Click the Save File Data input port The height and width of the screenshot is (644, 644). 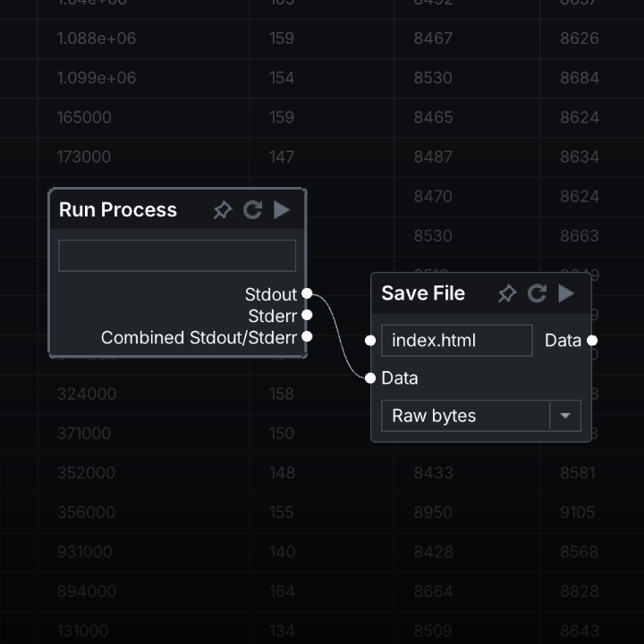pos(370,377)
